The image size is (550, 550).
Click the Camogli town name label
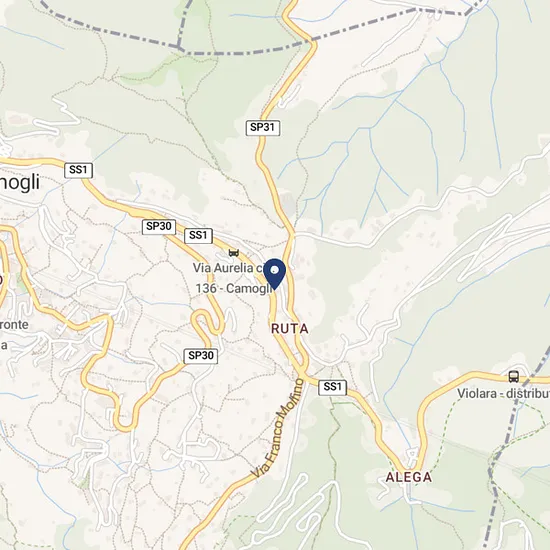click(20, 182)
